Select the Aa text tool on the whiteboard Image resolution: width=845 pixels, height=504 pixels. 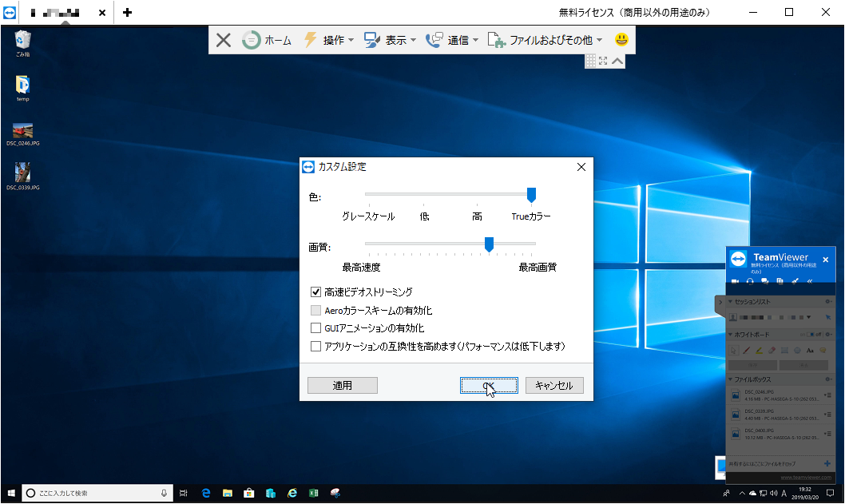coord(810,351)
